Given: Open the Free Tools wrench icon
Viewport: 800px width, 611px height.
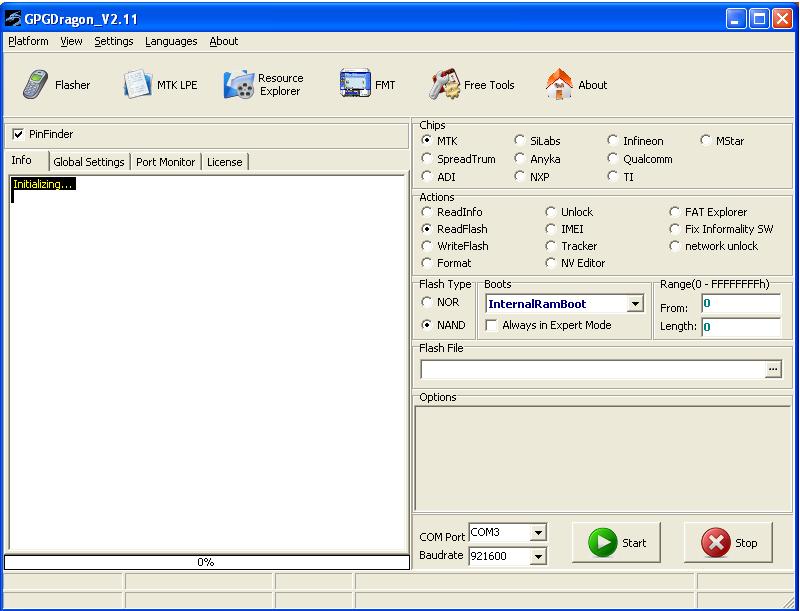Looking at the screenshot, I should [x=444, y=84].
